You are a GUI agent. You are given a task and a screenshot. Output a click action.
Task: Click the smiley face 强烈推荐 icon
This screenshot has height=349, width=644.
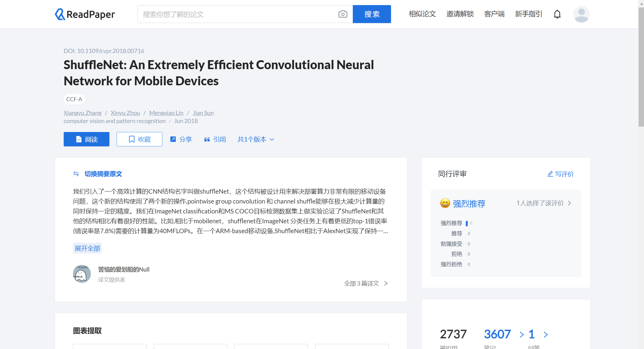tap(445, 204)
